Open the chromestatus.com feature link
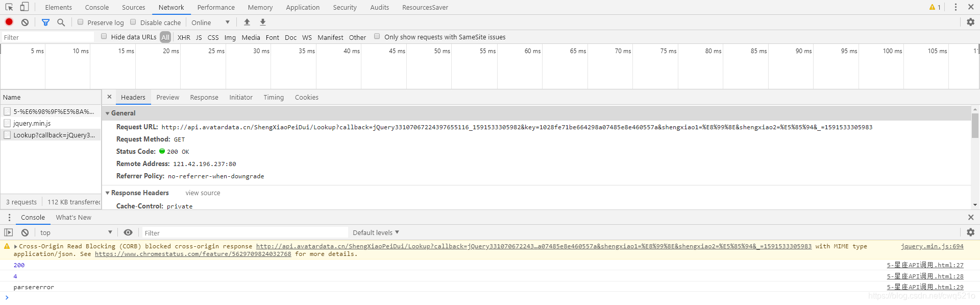Screen dimensions: 980x305 click(193, 254)
